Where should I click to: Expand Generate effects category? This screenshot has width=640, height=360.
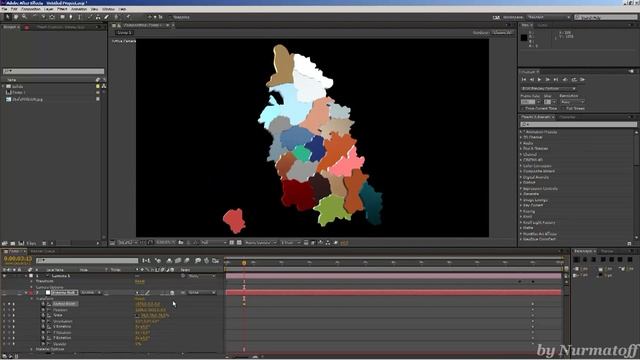[521, 194]
